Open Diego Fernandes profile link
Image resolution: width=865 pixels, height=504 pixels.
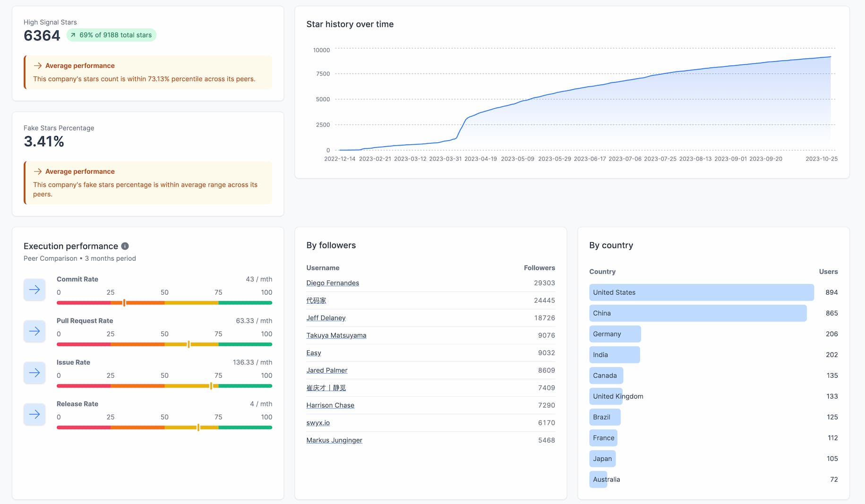(333, 283)
